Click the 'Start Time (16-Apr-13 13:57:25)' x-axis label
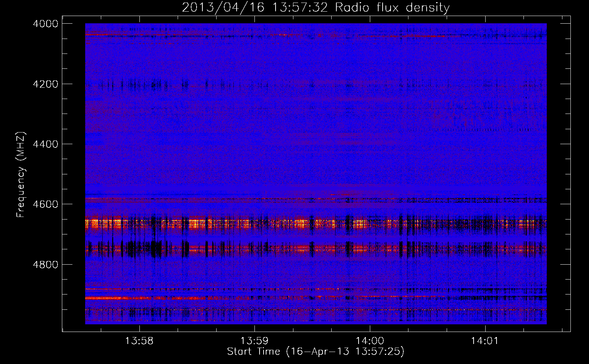Image resolution: width=589 pixels, height=364 pixels. click(x=316, y=352)
